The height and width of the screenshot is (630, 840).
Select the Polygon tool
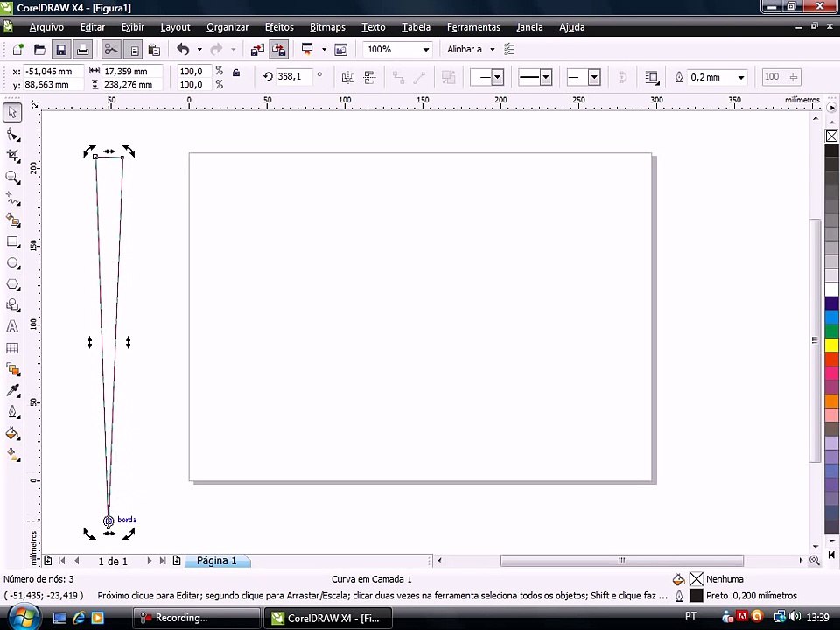12,284
